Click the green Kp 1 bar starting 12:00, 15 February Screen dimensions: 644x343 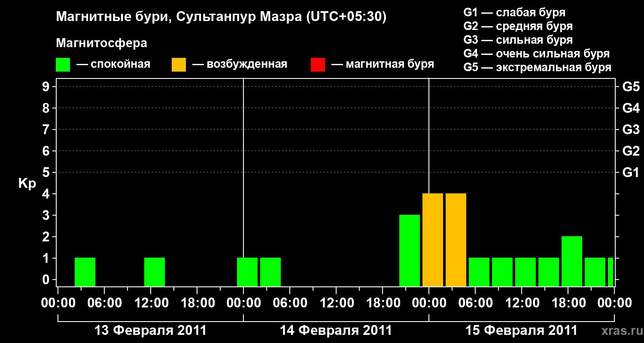(526, 272)
